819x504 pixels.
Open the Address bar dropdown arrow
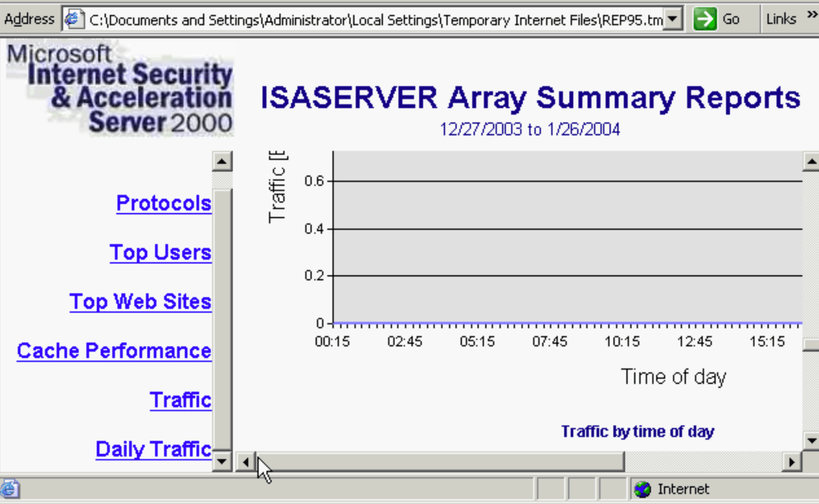coord(673,19)
